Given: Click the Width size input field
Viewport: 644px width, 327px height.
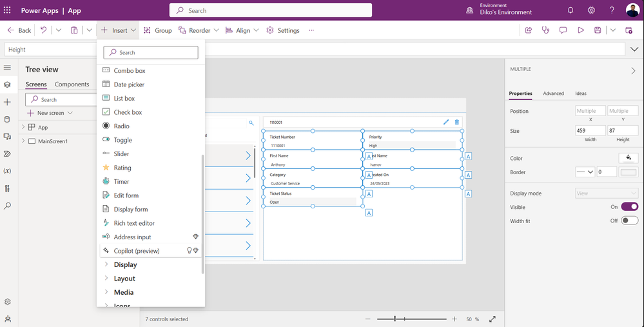Looking at the screenshot, I should pyautogui.click(x=590, y=131).
